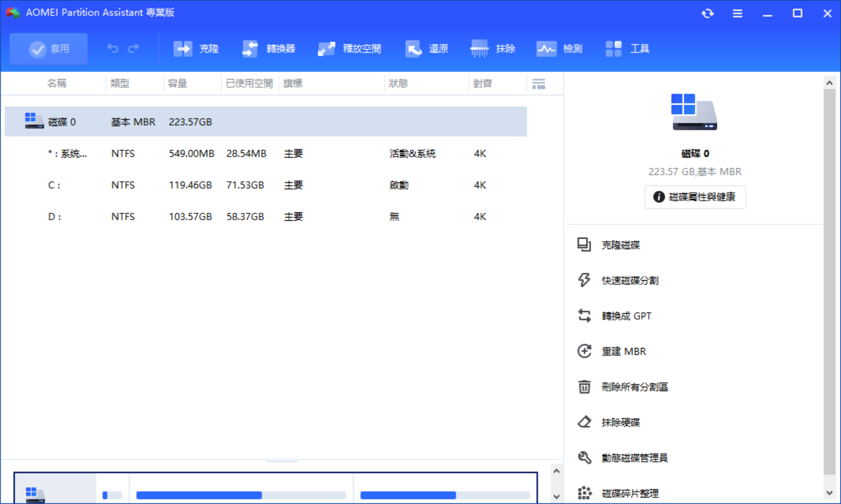The height and width of the screenshot is (504, 841).
Task: Sort by 類型 column header
Action: pyautogui.click(x=120, y=84)
